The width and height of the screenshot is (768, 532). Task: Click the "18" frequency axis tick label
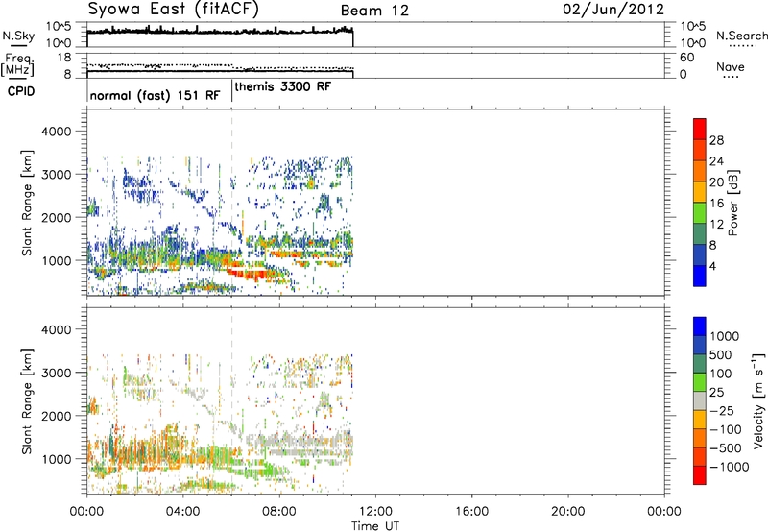click(x=64, y=58)
